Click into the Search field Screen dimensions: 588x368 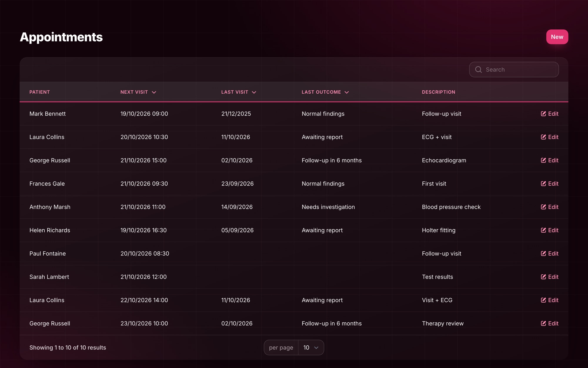coord(514,69)
